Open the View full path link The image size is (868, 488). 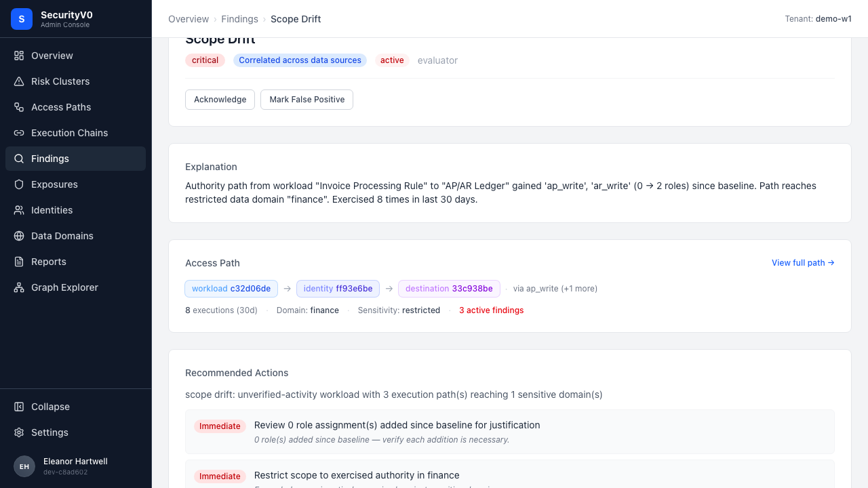803,263
